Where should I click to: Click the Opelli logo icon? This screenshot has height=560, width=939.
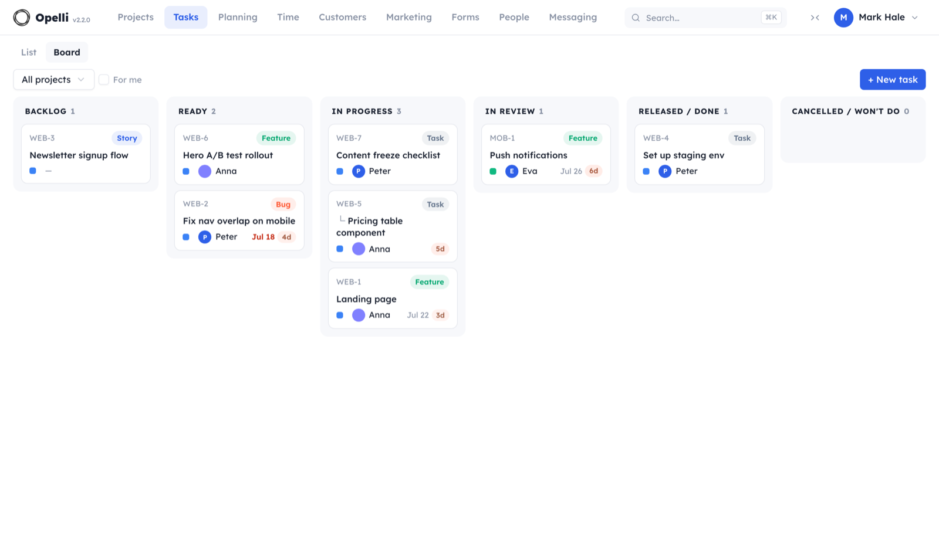[22, 18]
